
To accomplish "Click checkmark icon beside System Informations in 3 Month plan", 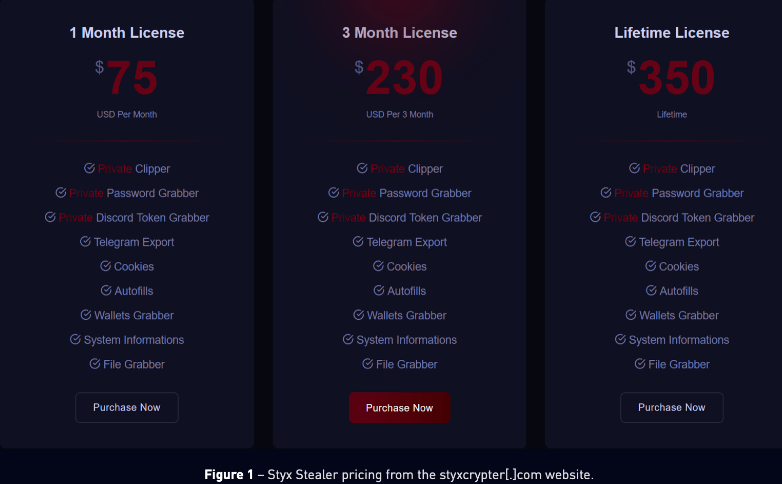I will (x=348, y=339).
